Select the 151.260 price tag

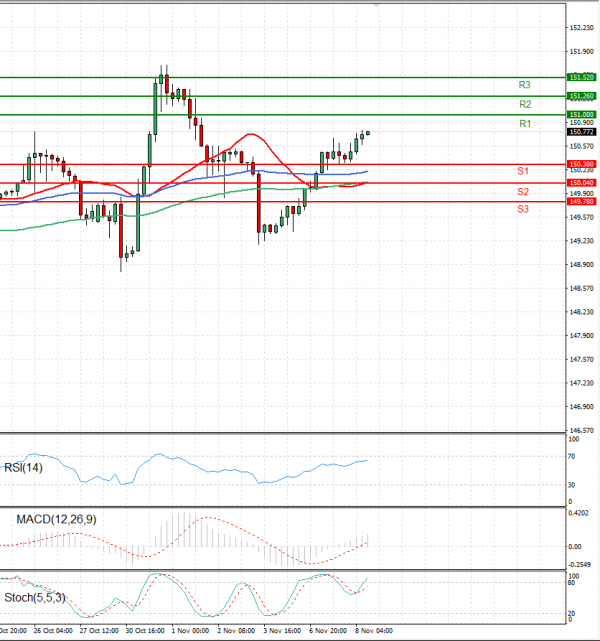pos(581,96)
